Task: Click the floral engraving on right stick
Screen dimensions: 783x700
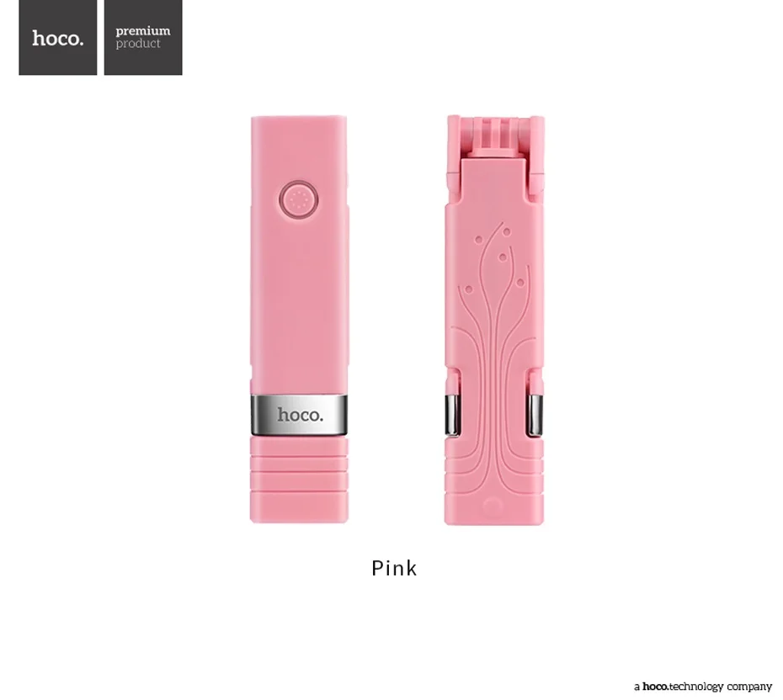Action: click(493, 359)
